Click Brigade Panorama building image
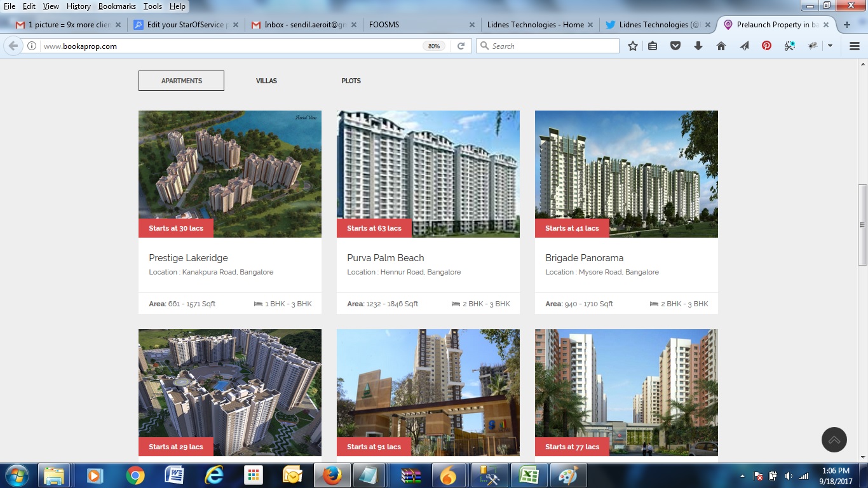Image resolution: width=868 pixels, height=488 pixels. 627,174
